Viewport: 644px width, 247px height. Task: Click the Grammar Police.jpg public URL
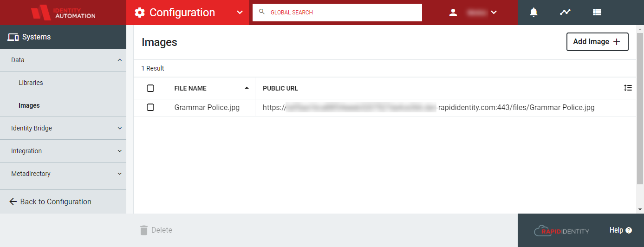click(429, 107)
